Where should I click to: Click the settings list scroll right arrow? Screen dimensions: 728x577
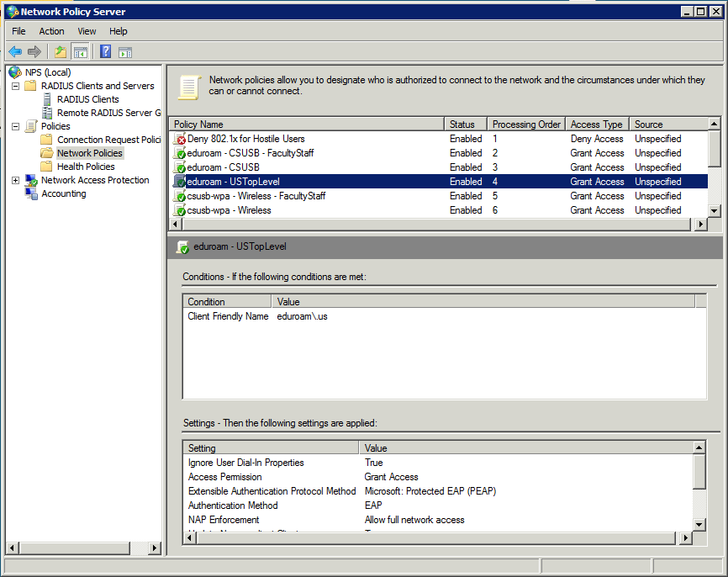[686, 538]
